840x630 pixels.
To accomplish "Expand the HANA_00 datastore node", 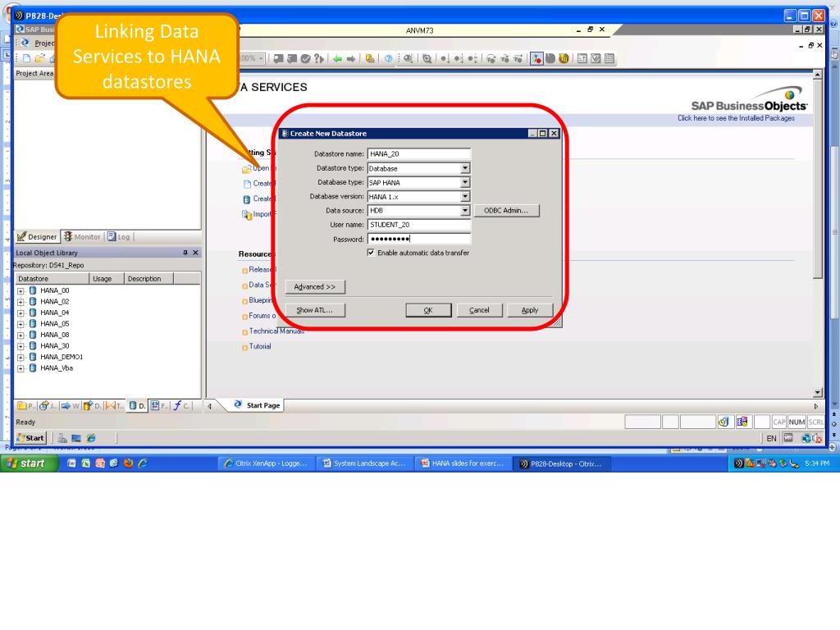I will pyautogui.click(x=21, y=291).
